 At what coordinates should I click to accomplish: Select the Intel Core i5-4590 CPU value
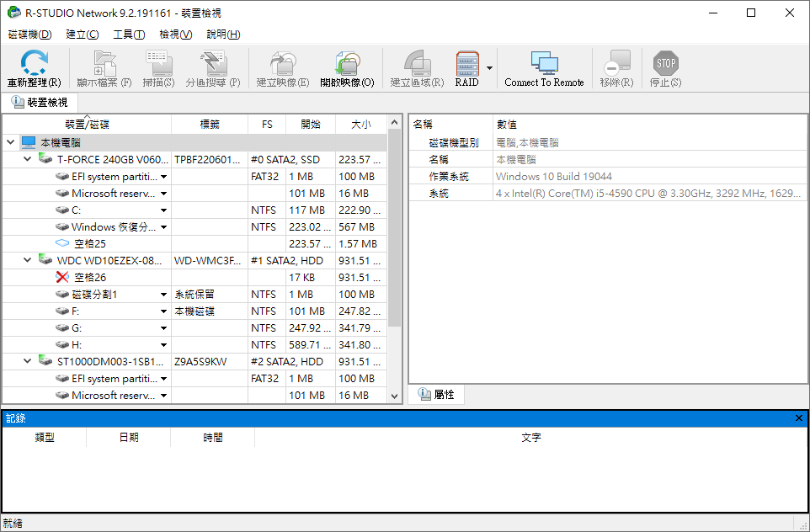tap(648, 194)
